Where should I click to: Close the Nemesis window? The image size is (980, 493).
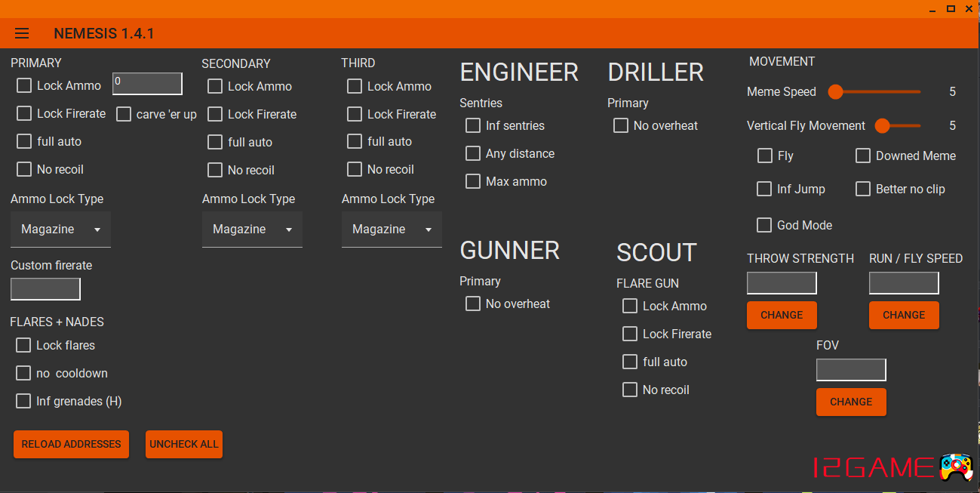point(969,9)
